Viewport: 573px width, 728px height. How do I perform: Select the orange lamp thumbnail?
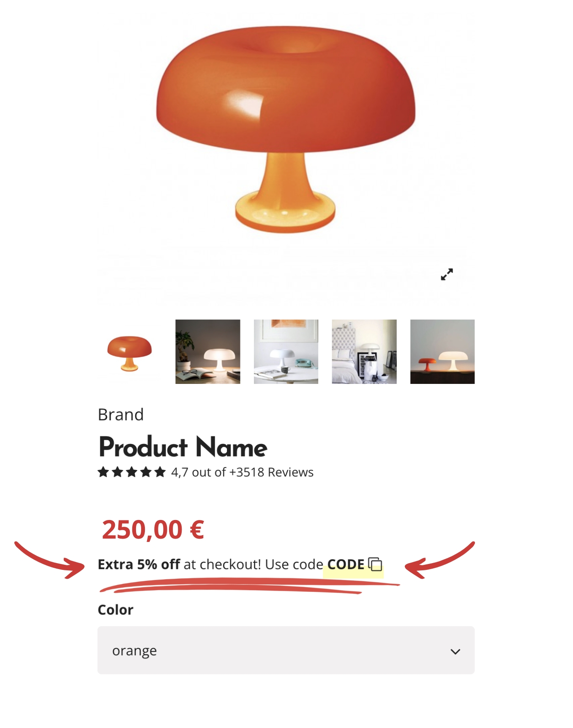[x=129, y=352]
